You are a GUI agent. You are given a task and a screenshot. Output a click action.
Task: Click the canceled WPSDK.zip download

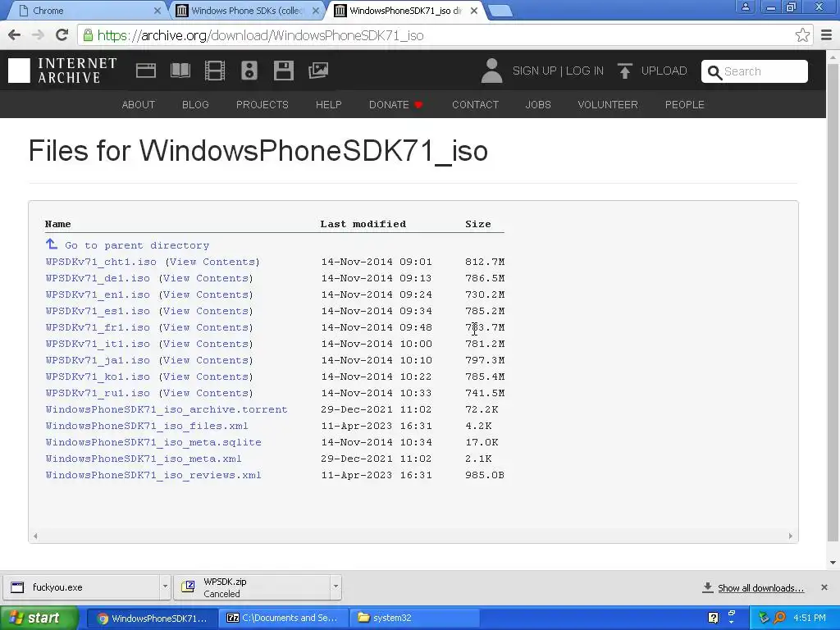pyautogui.click(x=252, y=587)
